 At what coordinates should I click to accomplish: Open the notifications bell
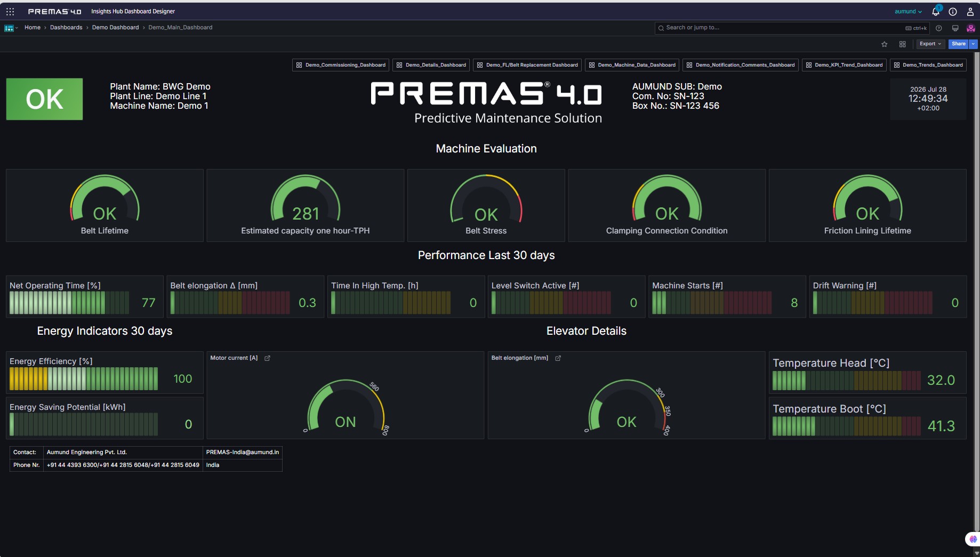936,11
